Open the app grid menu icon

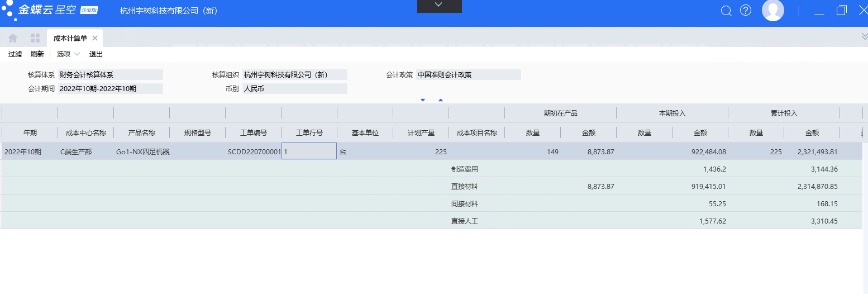[x=35, y=38]
